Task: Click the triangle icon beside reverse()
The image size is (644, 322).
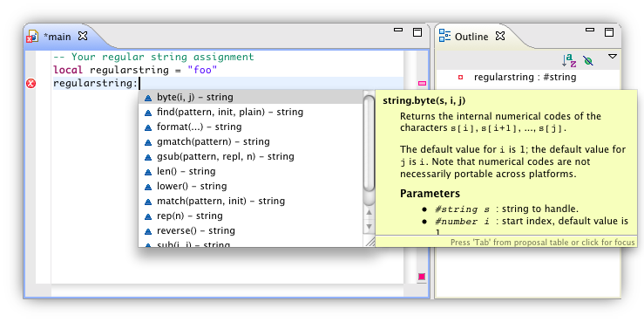Action: click(148, 231)
